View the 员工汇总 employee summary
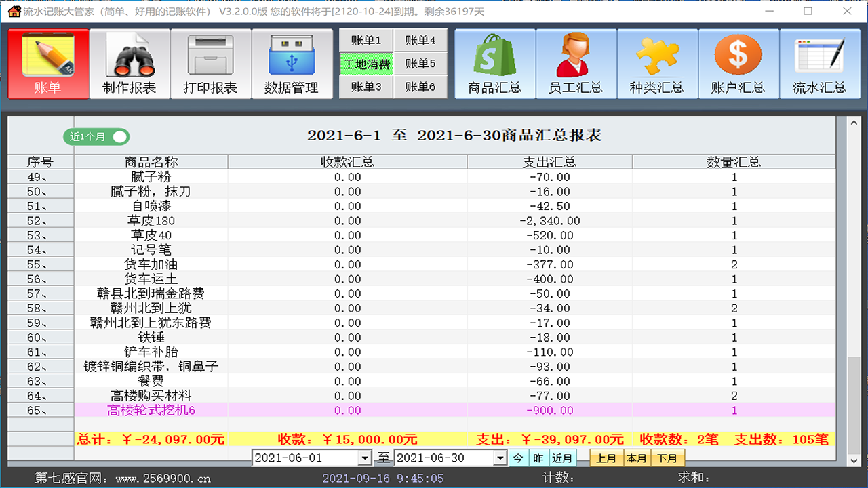868x488 pixels. [x=576, y=63]
